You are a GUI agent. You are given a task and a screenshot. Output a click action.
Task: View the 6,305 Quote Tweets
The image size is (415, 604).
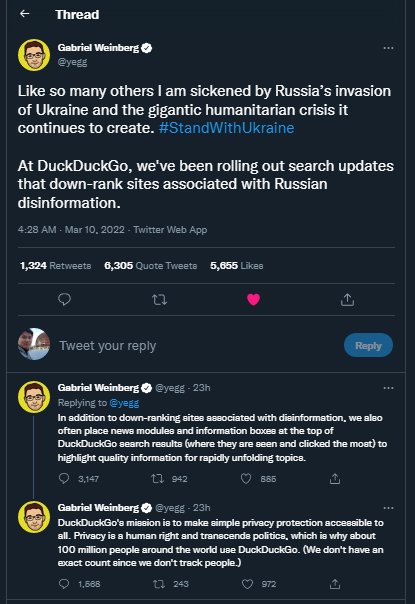click(x=151, y=266)
